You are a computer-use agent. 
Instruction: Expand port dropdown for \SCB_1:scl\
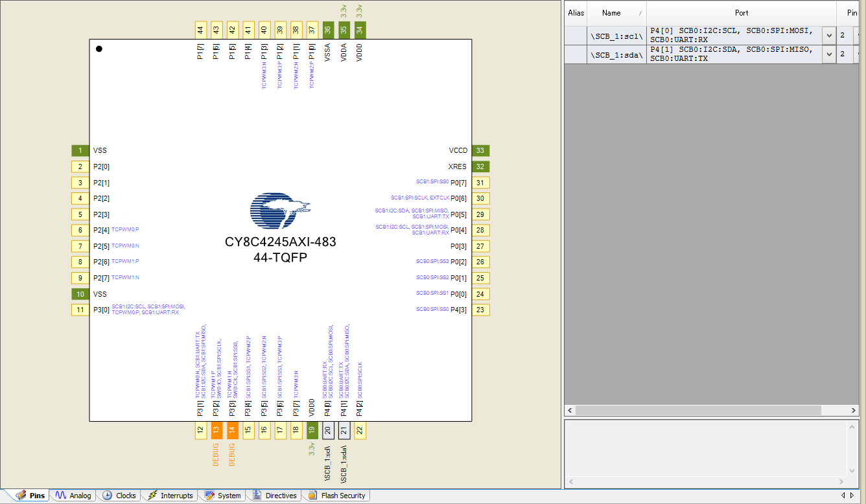[x=829, y=35]
